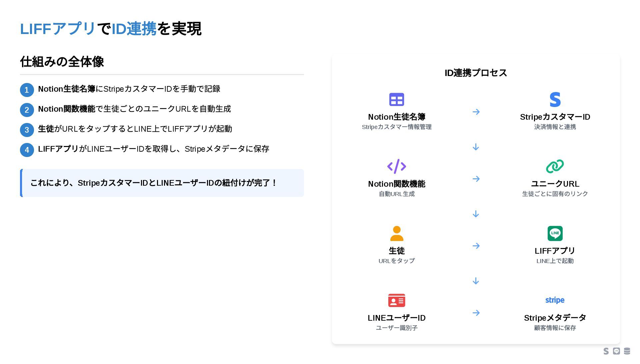Click the gray database footer icon
The height and width of the screenshot is (364, 640).
pyautogui.click(x=627, y=351)
